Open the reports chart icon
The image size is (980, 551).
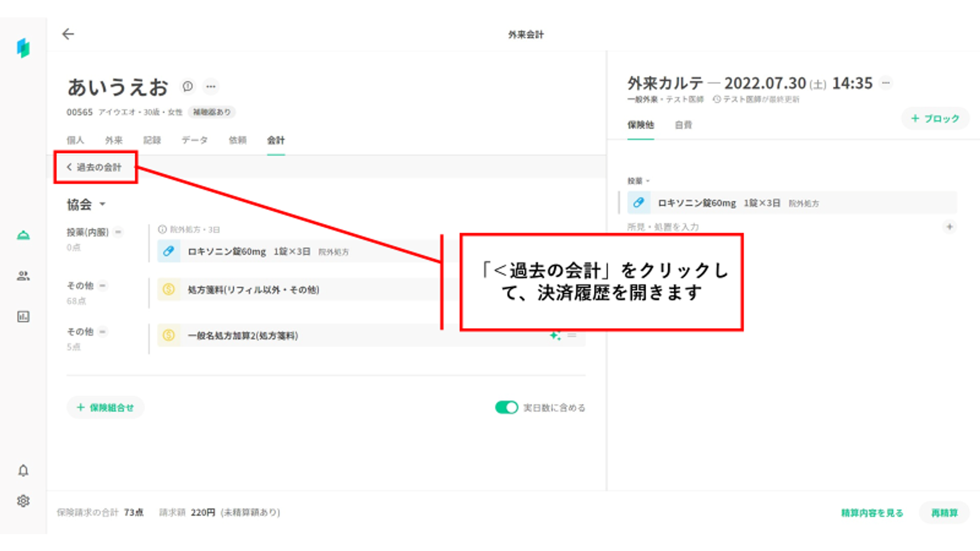pyautogui.click(x=23, y=317)
